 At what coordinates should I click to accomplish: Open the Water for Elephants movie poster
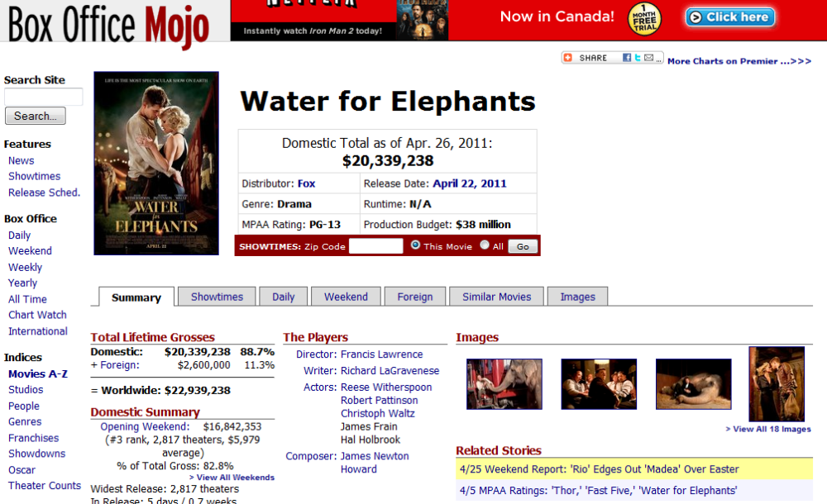pos(156,163)
